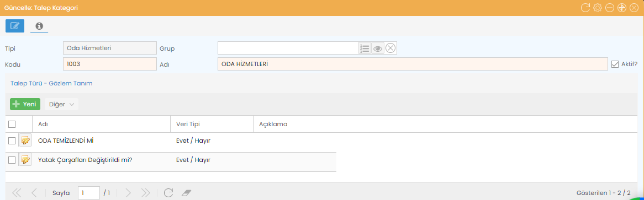Expand the Diğer dropdown menu
The width and height of the screenshot is (644, 200).
click(x=61, y=104)
